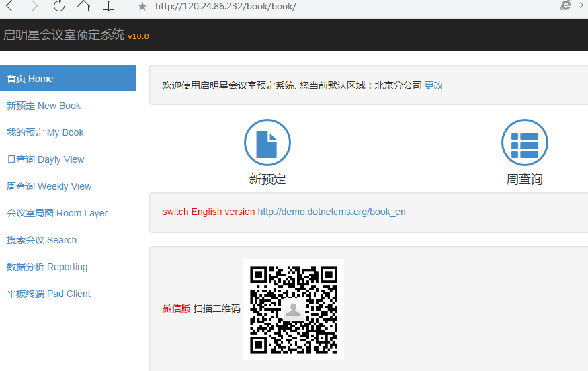
Task: Click the 扫描二维码 label
Action: click(x=217, y=308)
